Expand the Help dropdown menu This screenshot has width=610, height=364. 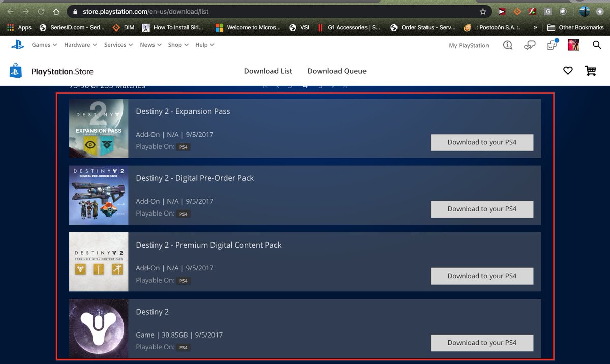click(205, 45)
